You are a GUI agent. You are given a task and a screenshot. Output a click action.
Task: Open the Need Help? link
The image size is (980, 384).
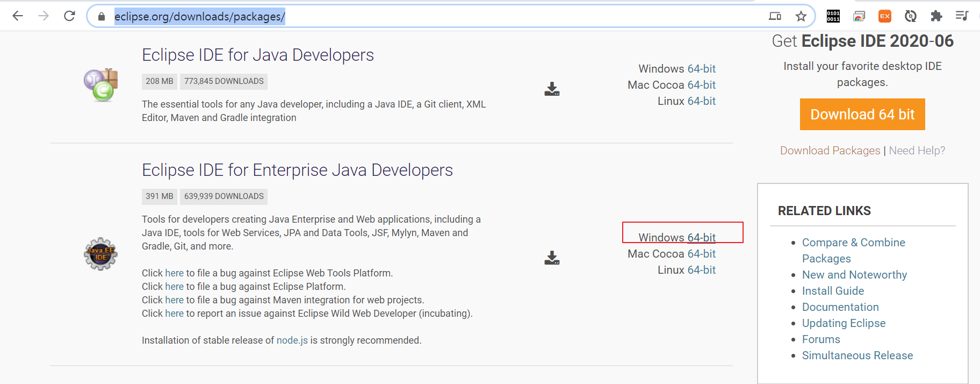pyautogui.click(x=917, y=151)
